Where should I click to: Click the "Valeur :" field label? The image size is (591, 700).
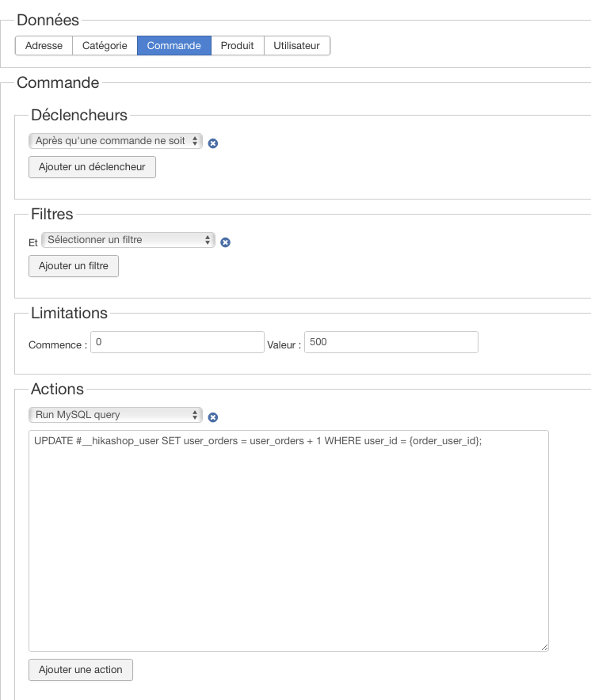click(x=284, y=345)
